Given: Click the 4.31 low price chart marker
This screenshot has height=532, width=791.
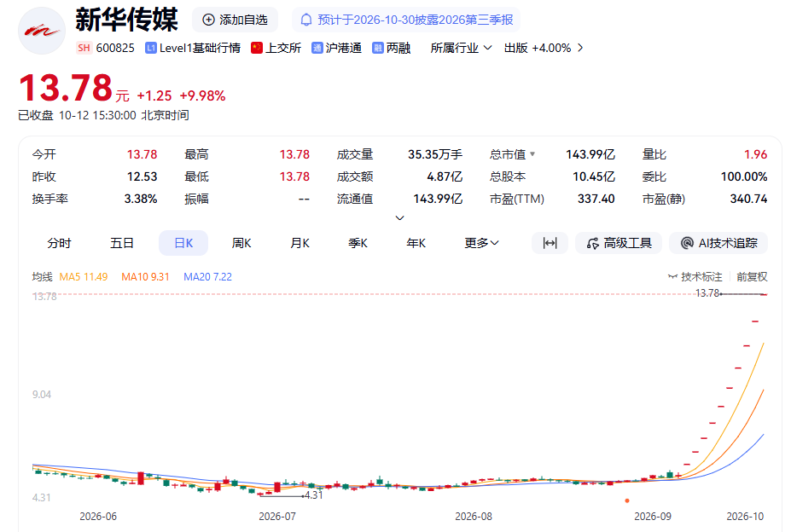Looking at the screenshot, I should tap(313, 495).
